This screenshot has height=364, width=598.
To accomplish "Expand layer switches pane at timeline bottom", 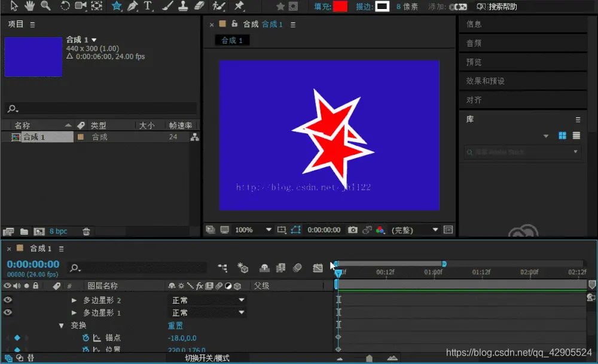I will point(8,358).
